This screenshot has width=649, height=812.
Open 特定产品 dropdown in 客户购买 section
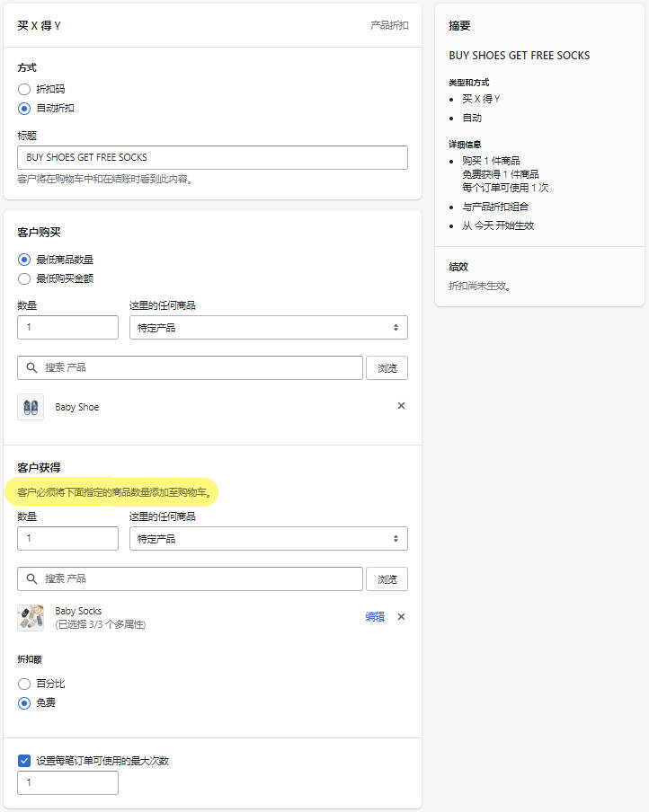coord(269,327)
